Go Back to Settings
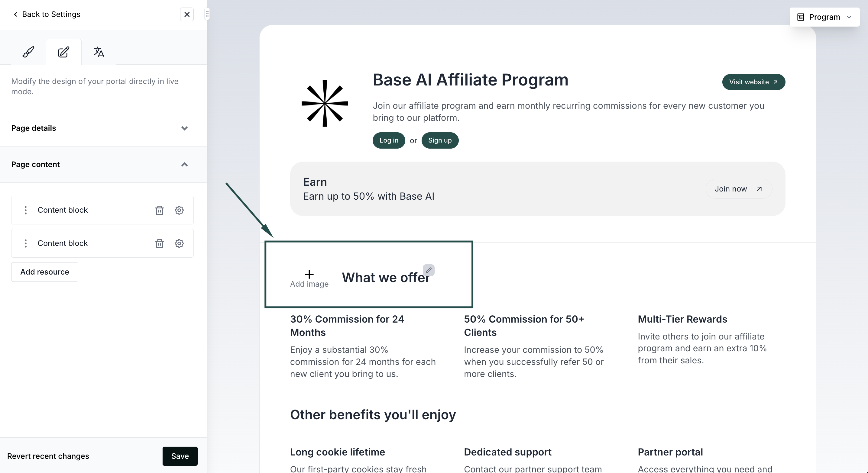This screenshot has height=473, width=868. (x=47, y=14)
